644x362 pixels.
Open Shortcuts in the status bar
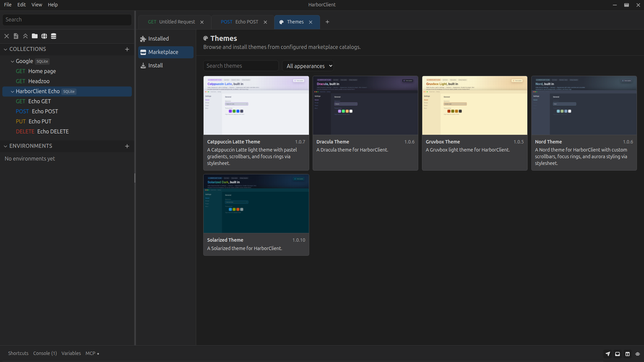(x=18, y=353)
